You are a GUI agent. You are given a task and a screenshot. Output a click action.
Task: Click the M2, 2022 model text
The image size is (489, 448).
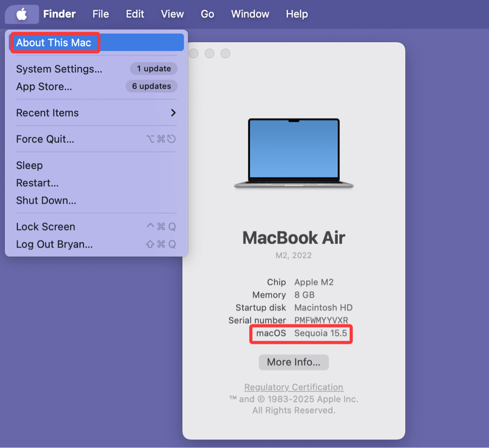coord(293,255)
